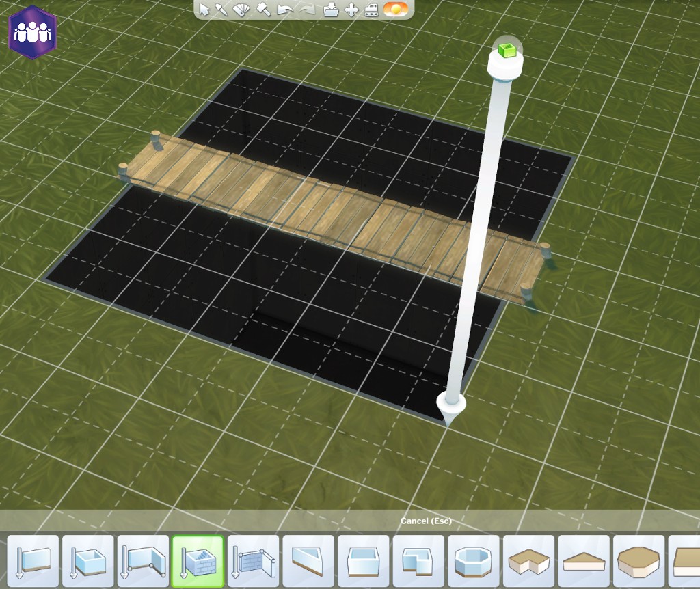Choose the octagonal deck shape
This screenshot has width=700, height=589.
(x=639, y=562)
